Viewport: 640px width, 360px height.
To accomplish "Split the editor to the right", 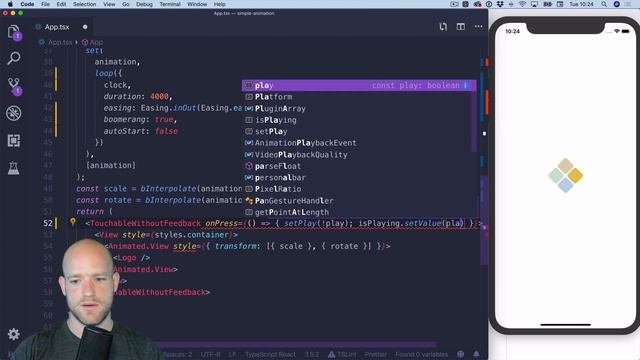I will point(460,27).
